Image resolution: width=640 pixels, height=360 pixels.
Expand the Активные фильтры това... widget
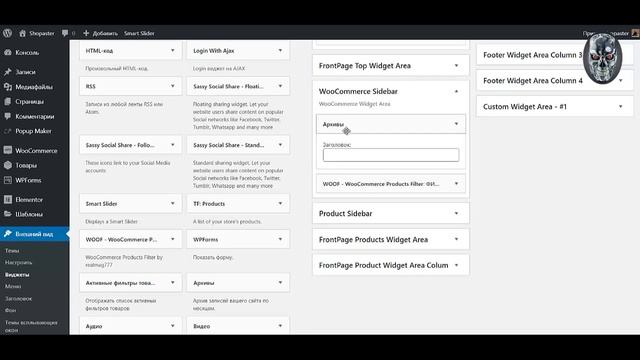click(x=173, y=282)
